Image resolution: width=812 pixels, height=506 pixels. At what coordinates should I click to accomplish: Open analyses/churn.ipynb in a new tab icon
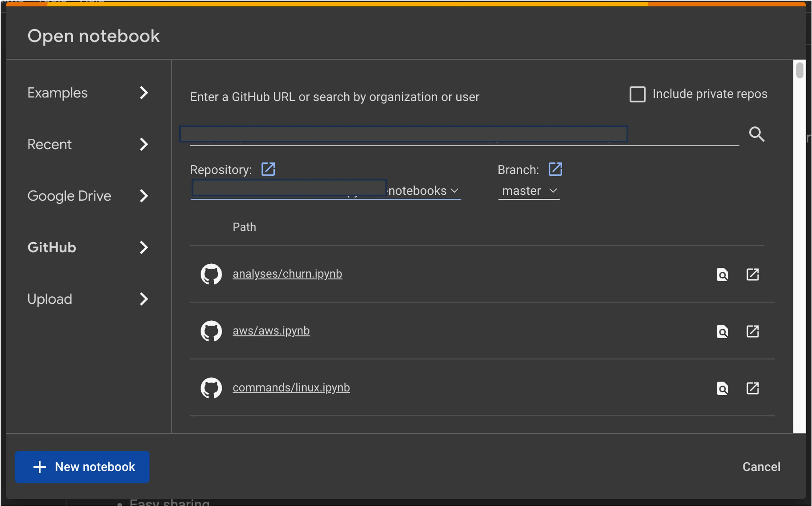(752, 274)
